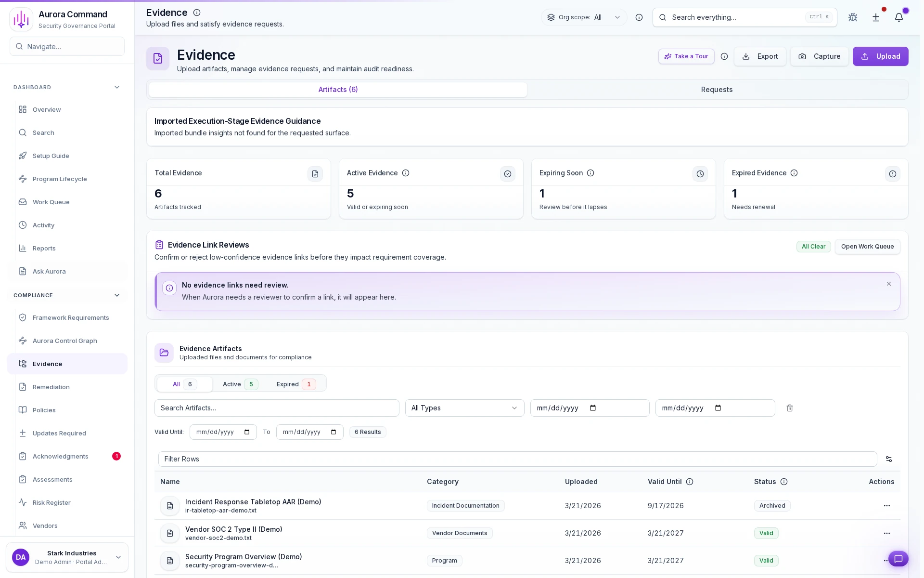Click the quick-add icon beside notifications
Viewport: 924px width, 578px height.
[x=876, y=17]
